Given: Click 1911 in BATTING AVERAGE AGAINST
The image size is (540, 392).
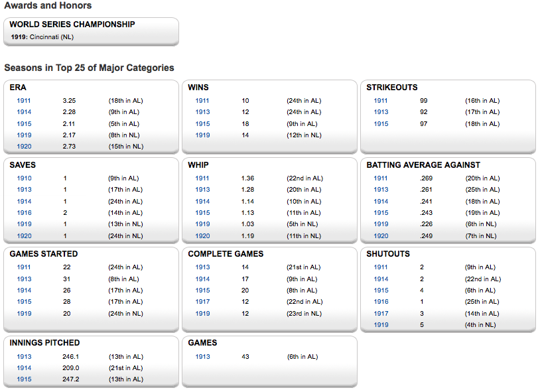Looking at the screenshot, I should tap(381, 178).
